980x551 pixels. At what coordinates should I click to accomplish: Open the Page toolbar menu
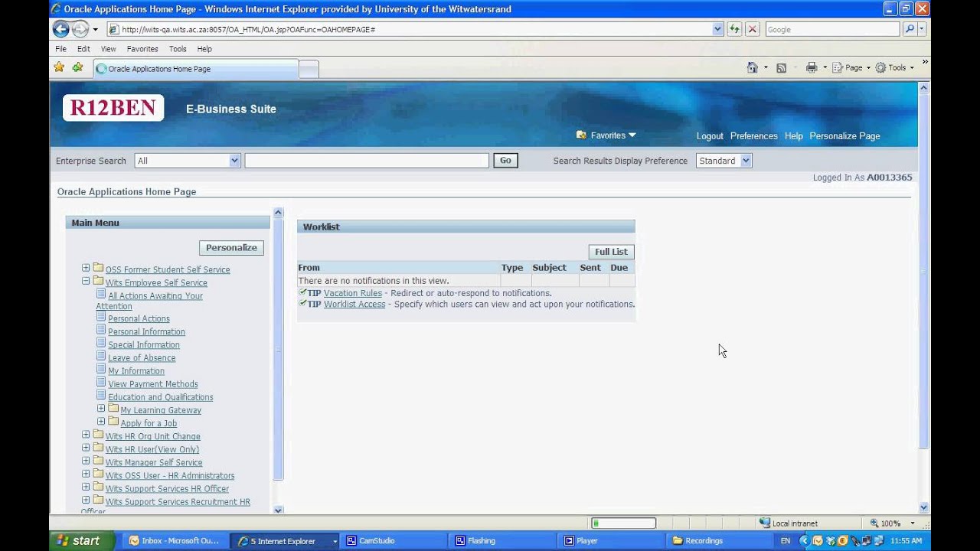851,67
